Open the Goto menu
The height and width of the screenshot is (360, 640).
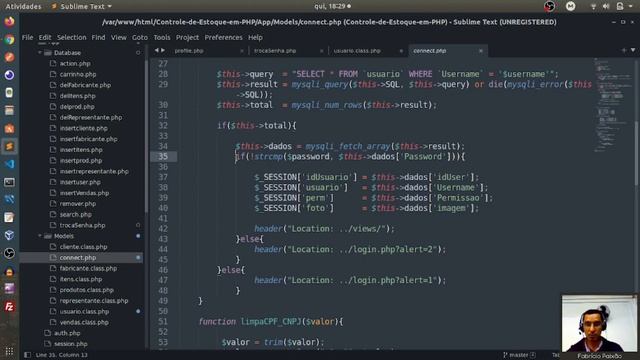[x=140, y=37]
